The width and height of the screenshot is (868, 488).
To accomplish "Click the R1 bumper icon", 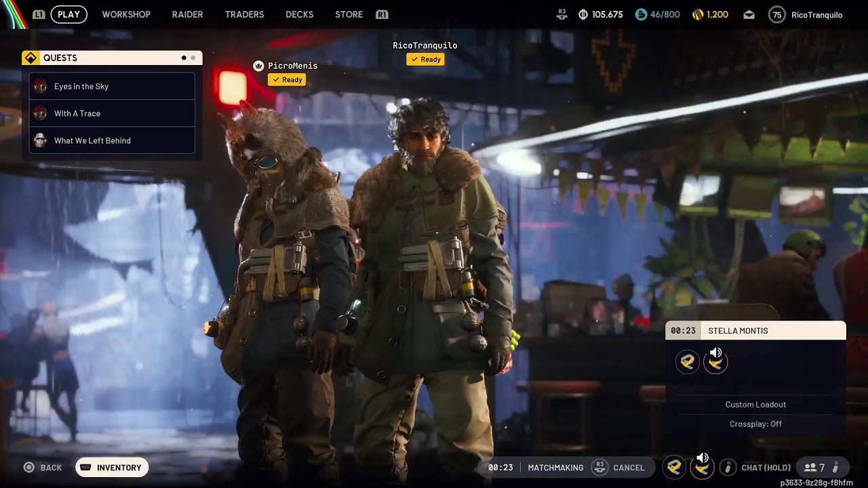I will (x=382, y=14).
